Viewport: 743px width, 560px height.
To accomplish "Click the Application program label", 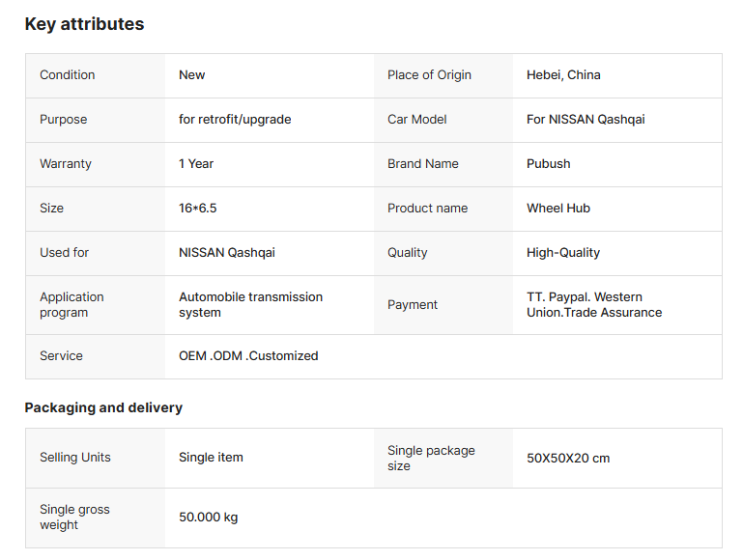I will pos(71,305).
